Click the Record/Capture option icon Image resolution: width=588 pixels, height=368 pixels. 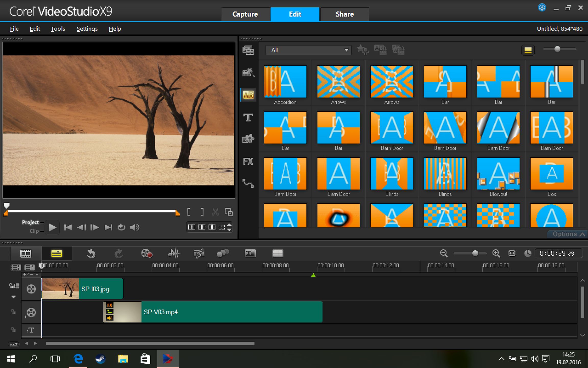tap(147, 253)
